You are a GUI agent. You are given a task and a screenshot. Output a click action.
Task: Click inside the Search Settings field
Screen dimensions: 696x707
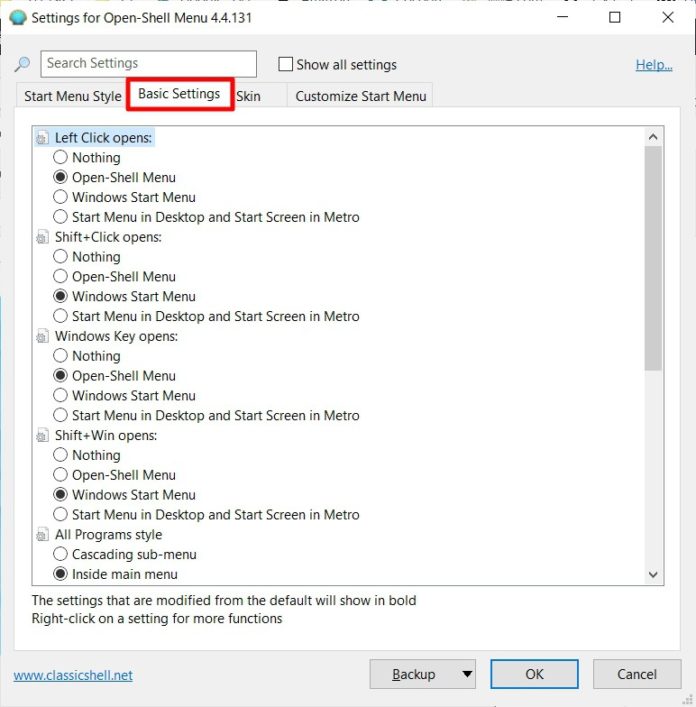(148, 64)
